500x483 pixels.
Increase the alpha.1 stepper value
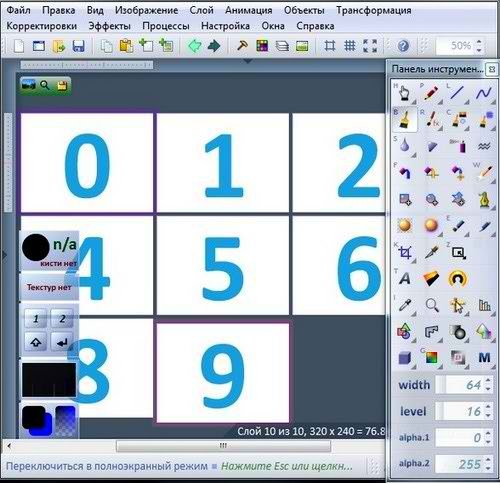tap(488, 433)
